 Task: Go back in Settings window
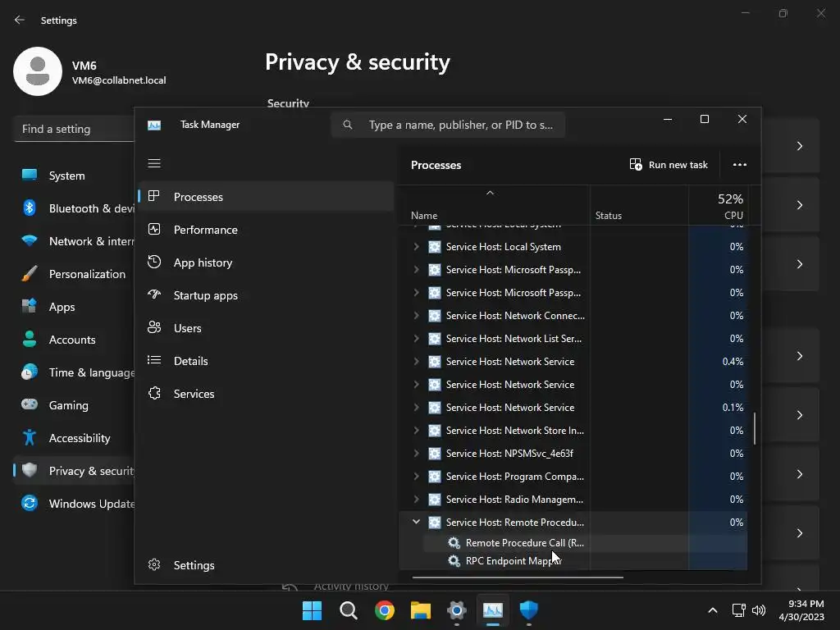[20, 20]
